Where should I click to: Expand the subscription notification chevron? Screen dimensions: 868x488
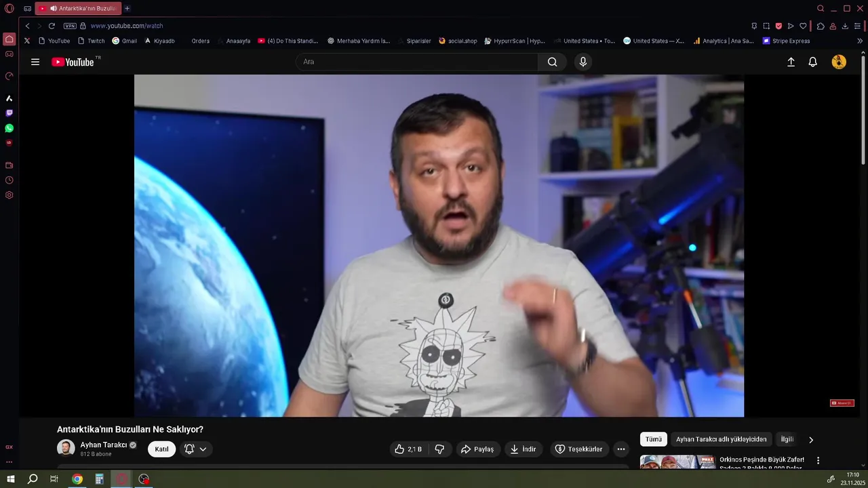point(203,449)
